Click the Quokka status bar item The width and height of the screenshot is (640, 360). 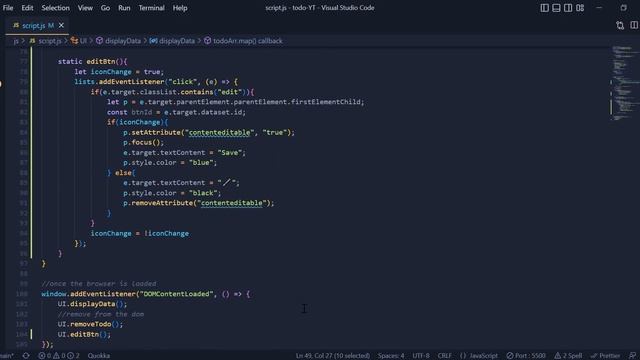click(99, 356)
